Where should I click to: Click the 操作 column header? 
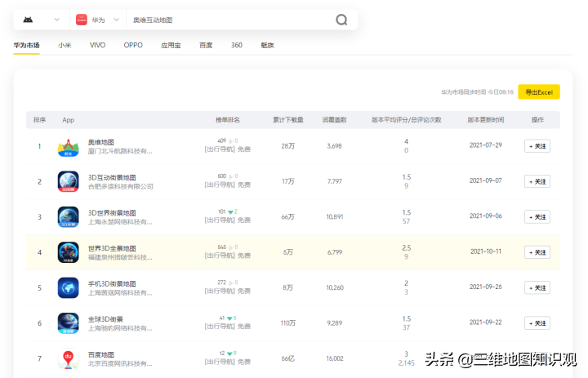click(537, 120)
